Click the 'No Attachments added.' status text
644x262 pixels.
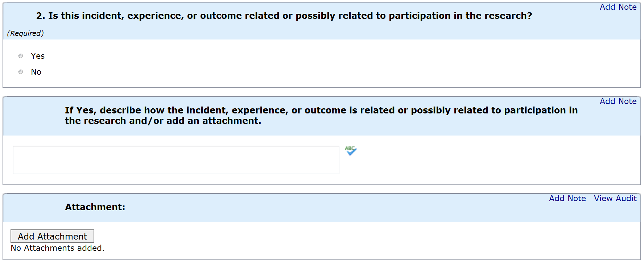click(x=57, y=248)
